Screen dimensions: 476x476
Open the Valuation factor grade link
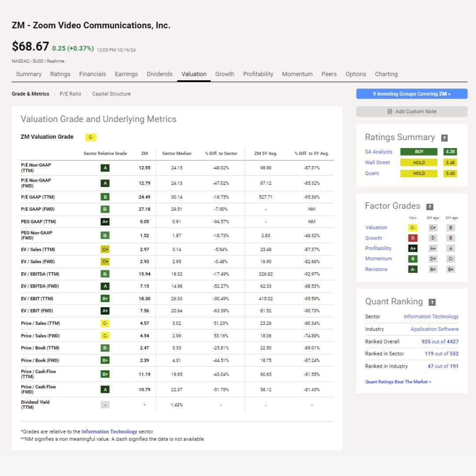376,227
